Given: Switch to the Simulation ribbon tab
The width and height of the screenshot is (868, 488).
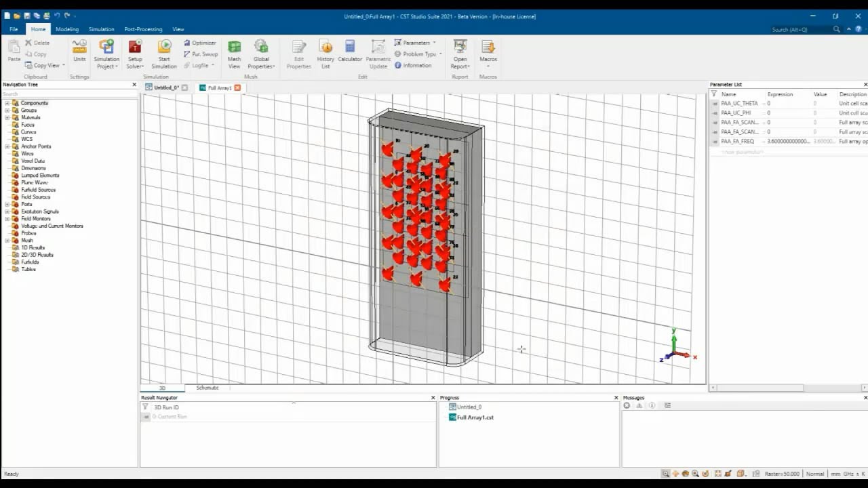Looking at the screenshot, I should (101, 29).
